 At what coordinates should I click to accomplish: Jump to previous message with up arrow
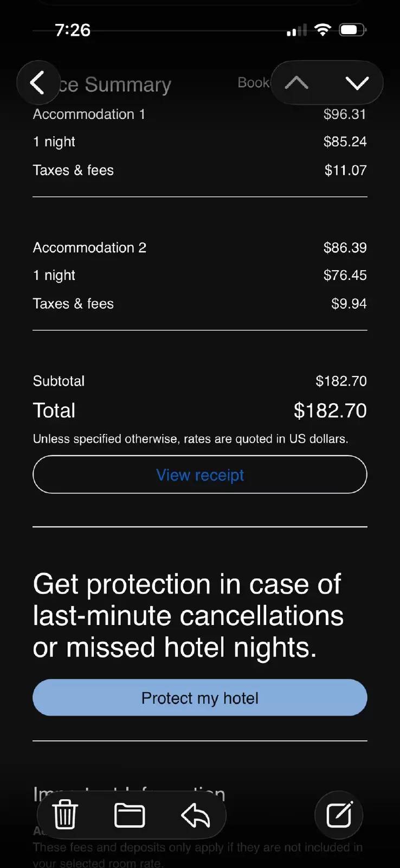(296, 83)
